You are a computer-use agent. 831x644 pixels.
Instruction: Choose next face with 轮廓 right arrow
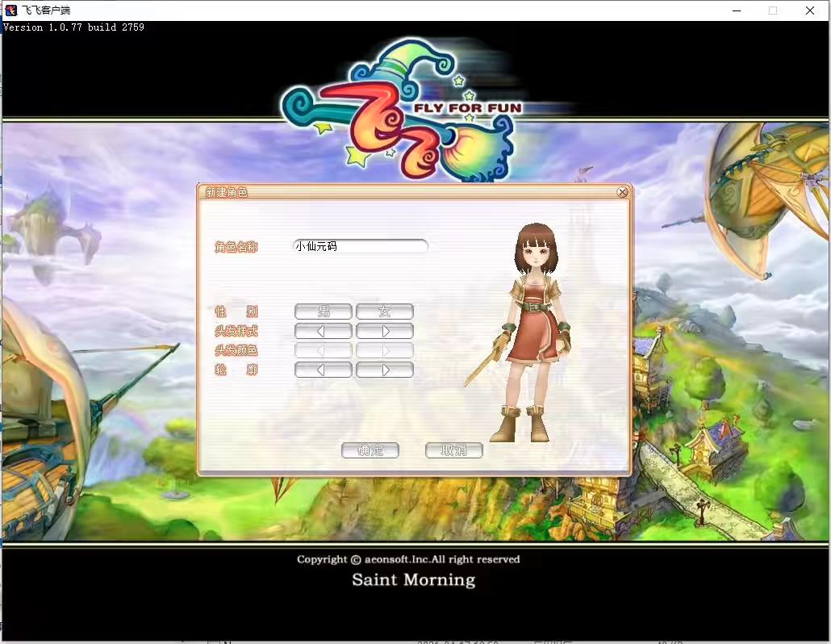point(385,370)
